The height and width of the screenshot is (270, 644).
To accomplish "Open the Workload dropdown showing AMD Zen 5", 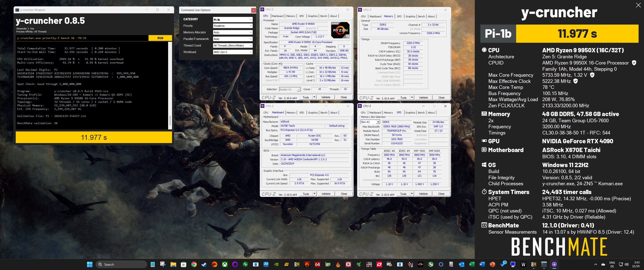I will pos(233,52).
